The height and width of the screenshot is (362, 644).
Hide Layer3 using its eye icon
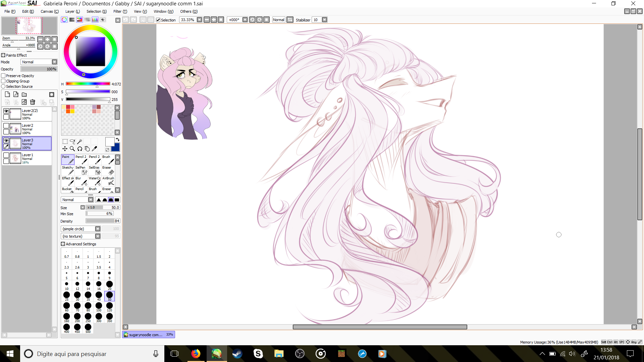click(x=6, y=141)
